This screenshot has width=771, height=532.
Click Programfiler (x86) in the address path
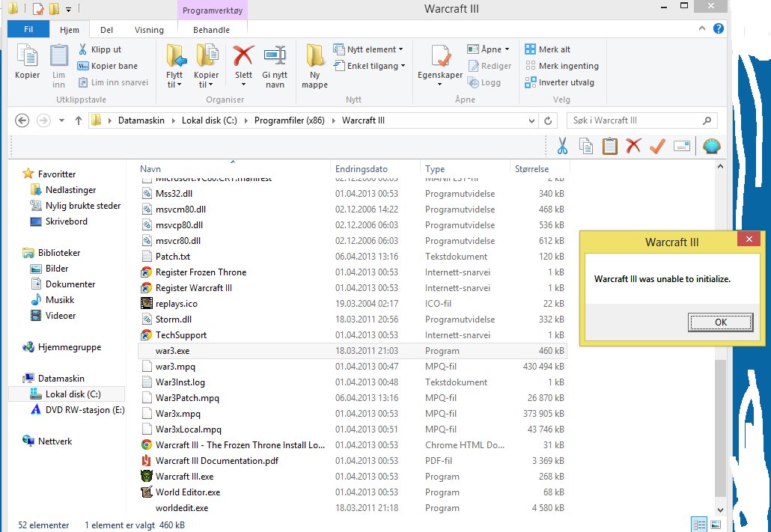click(x=289, y=120)
